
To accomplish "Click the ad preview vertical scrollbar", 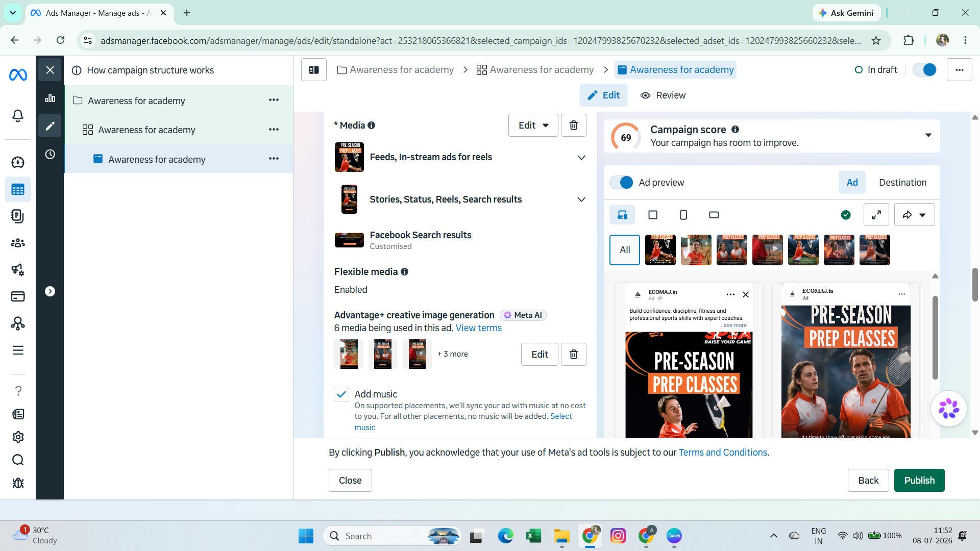I will click(x=935, y=337).
